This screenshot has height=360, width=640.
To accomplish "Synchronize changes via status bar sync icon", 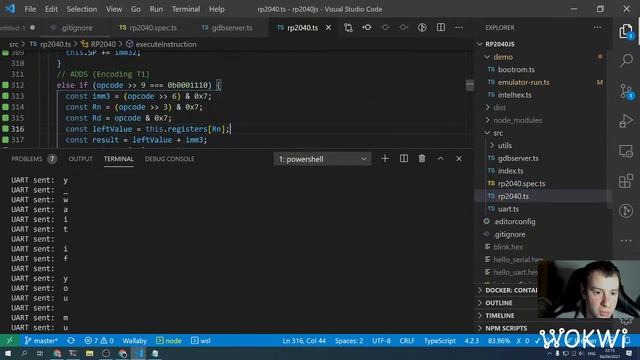I will pyautogui.click(x=71, y=340).
